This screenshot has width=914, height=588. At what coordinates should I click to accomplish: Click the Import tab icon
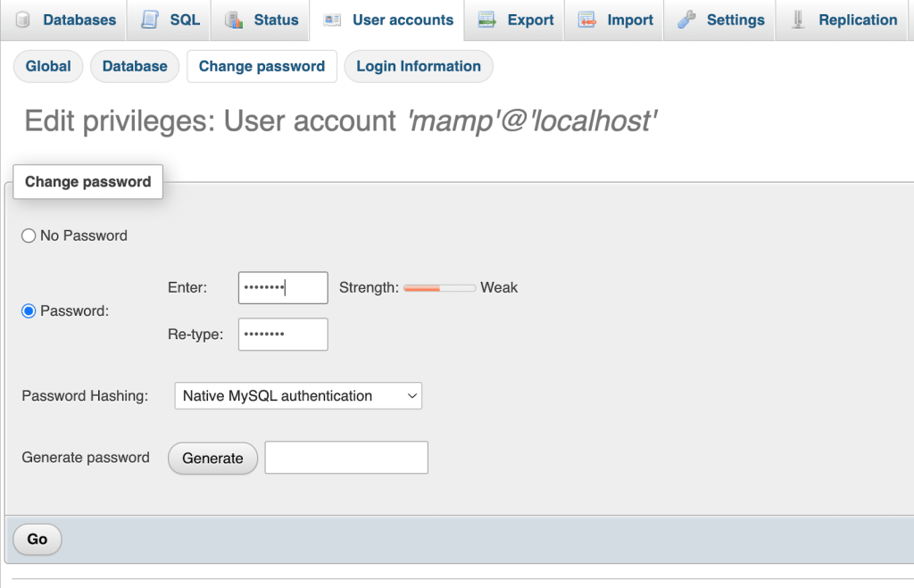(587, 20)
